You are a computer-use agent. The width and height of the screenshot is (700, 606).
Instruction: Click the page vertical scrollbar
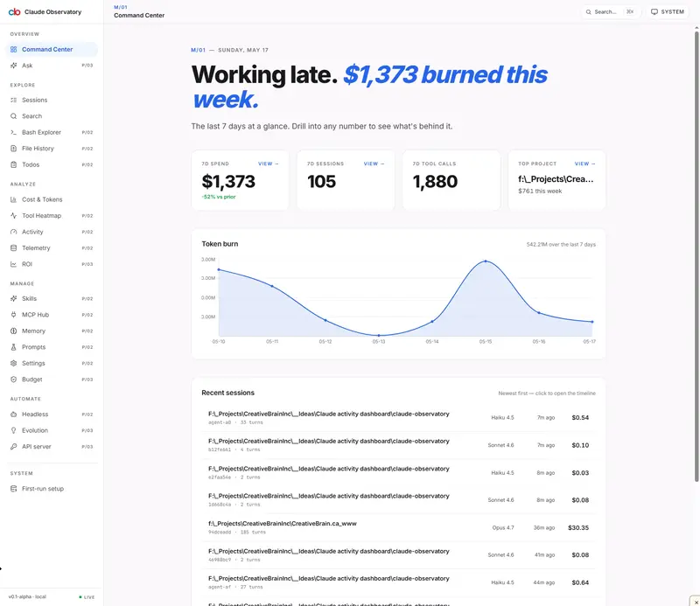pyautogui.click(x=696, y=255)
